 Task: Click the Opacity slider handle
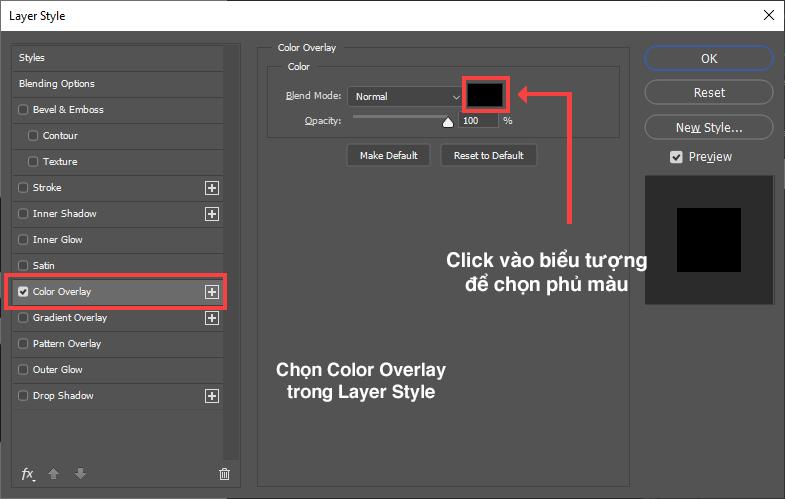point(448,122)
